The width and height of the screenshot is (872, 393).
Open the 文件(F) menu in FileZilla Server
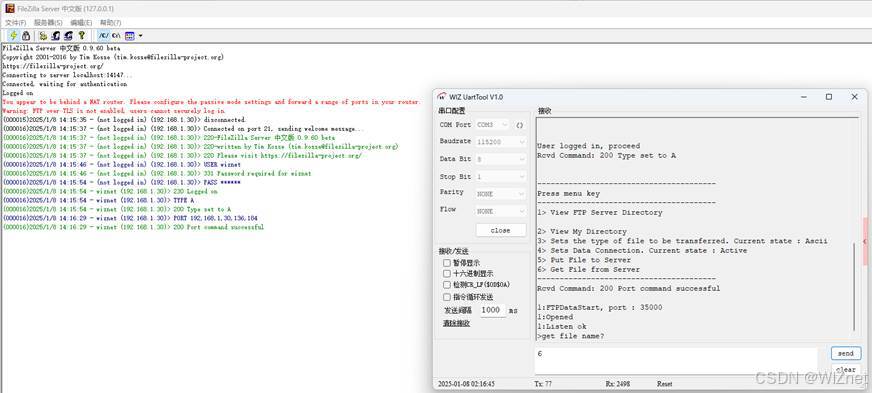point(16,23)
